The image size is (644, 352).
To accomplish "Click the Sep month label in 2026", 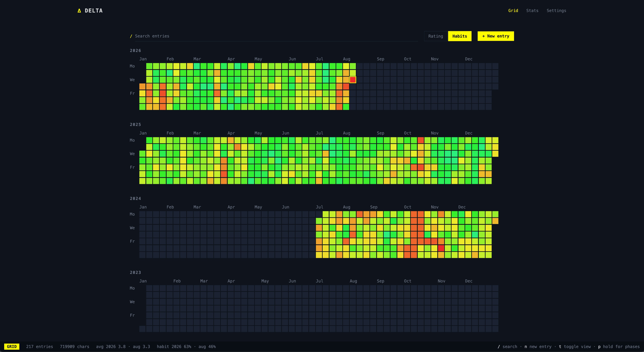I will [381, 59].
